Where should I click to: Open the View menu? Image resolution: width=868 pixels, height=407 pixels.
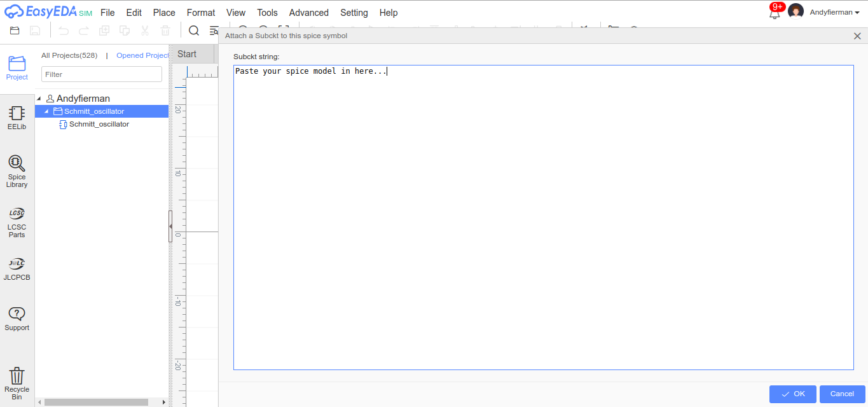click(236, 13)
